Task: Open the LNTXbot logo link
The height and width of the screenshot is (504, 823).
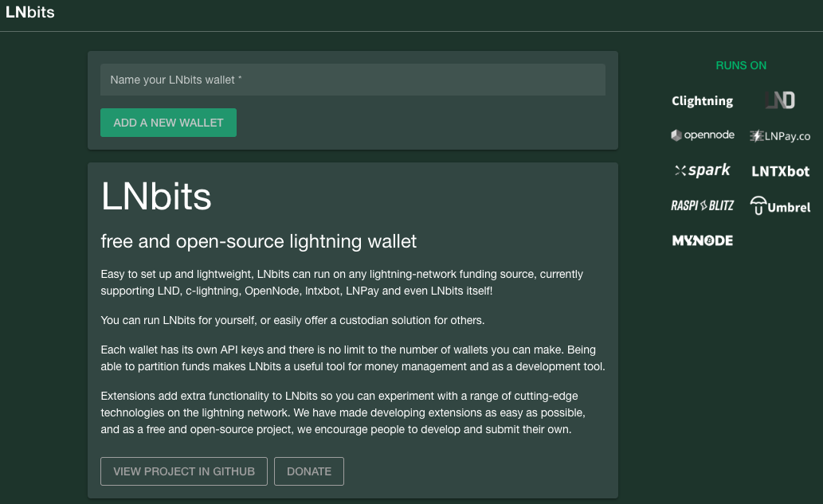Action: [780, 171]
